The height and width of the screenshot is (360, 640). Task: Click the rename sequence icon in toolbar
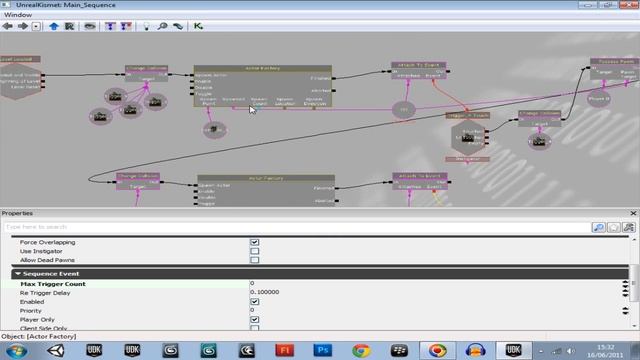69,27
